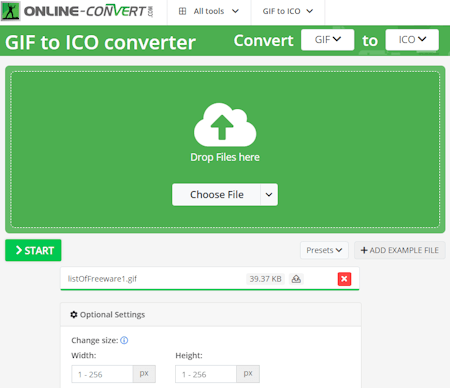Remove listOfFreeware1.gif with red X
This screenshot has width=450, height=388.
tap(344, 279)
